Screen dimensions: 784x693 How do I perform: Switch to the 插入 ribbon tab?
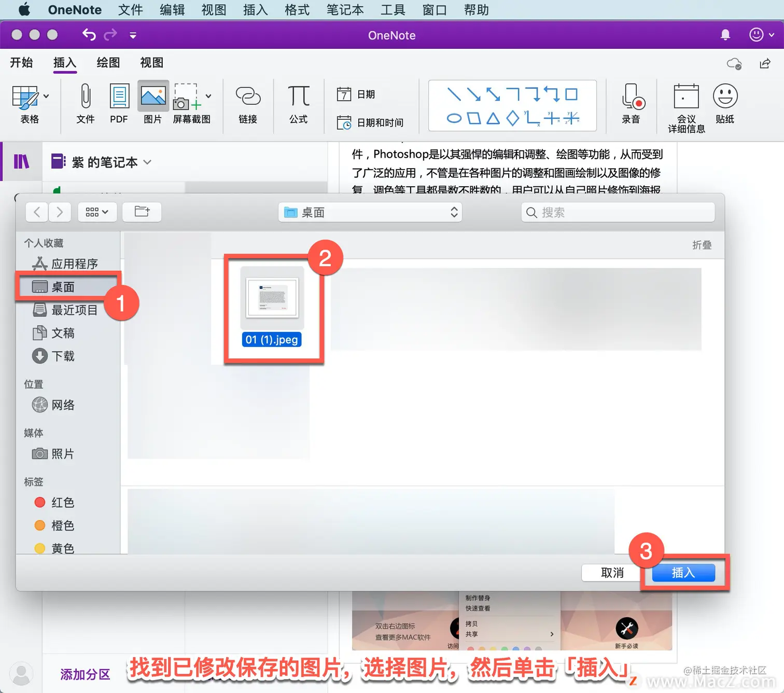(65, 63)
